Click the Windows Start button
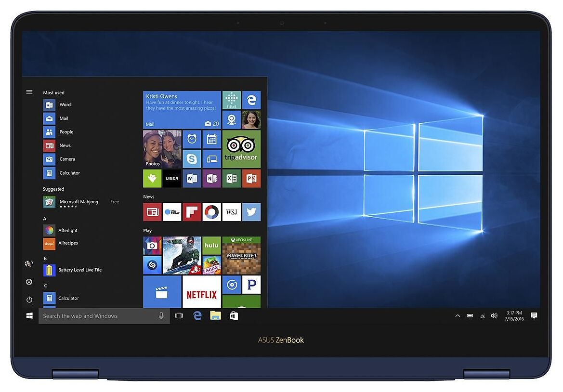 pyautogui.click(x=30, y=316)
